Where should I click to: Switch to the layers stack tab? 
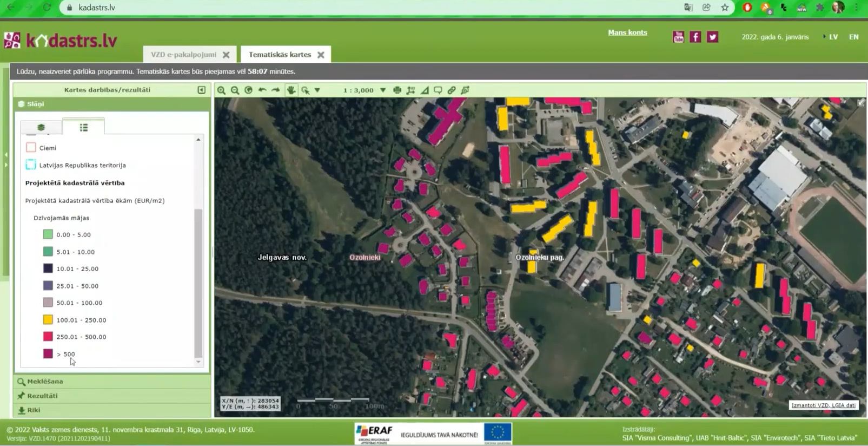[x=41, y=127]
